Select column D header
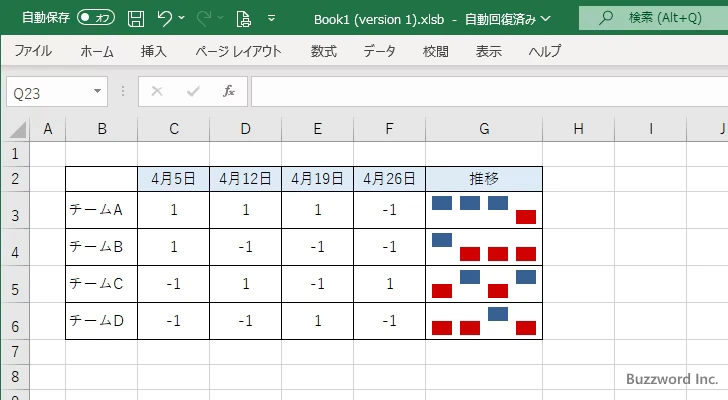The image size is (728, 400). [246, 129]
